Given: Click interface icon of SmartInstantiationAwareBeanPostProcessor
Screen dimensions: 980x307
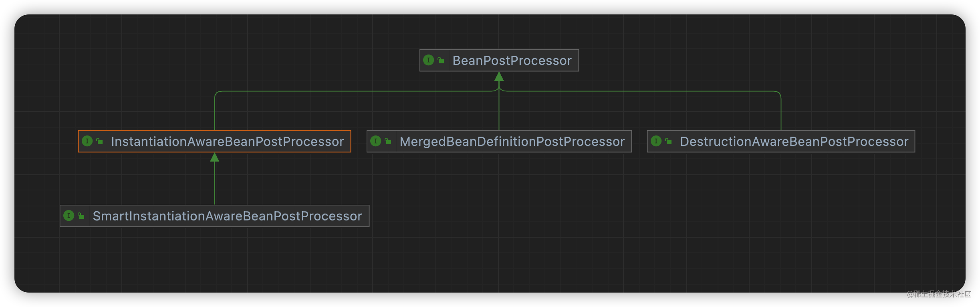Looking at the screenshot, I should click(69, 216).
